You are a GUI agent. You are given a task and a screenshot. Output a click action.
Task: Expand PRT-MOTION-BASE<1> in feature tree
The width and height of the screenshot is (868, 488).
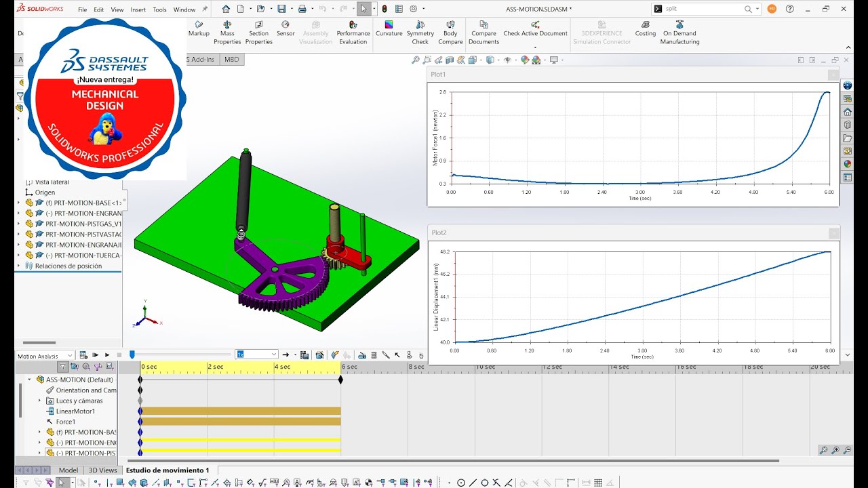click(18, 203)
